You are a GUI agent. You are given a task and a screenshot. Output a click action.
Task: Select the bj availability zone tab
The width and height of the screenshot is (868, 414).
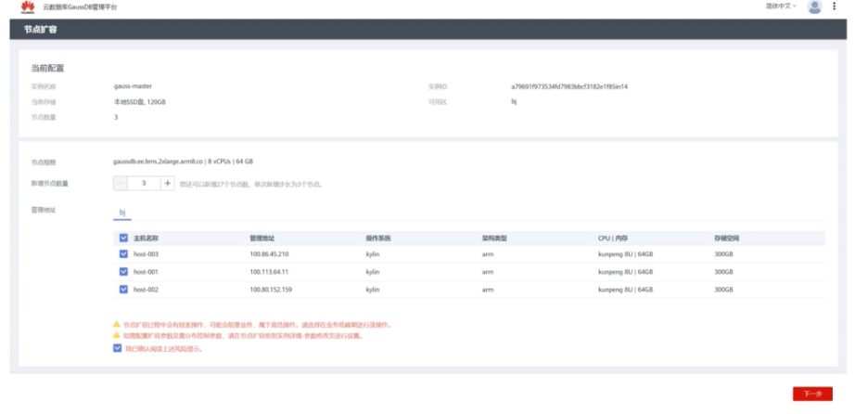(x=122, y=213)
